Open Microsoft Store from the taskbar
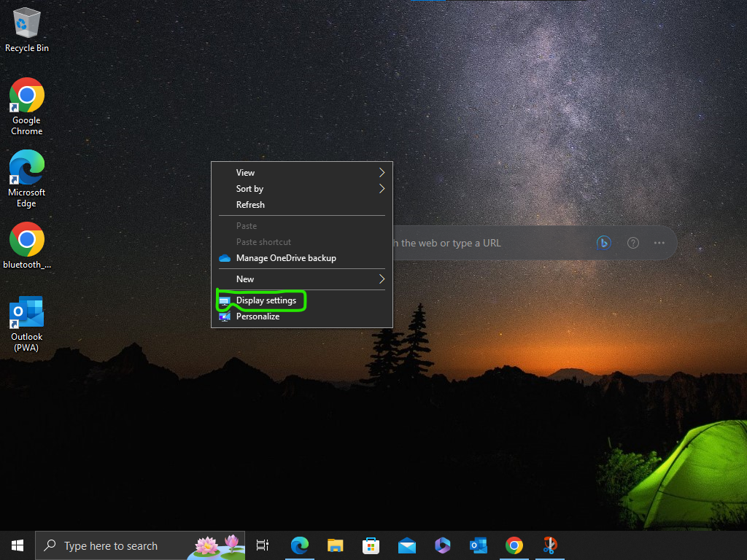 pos(371,545)
